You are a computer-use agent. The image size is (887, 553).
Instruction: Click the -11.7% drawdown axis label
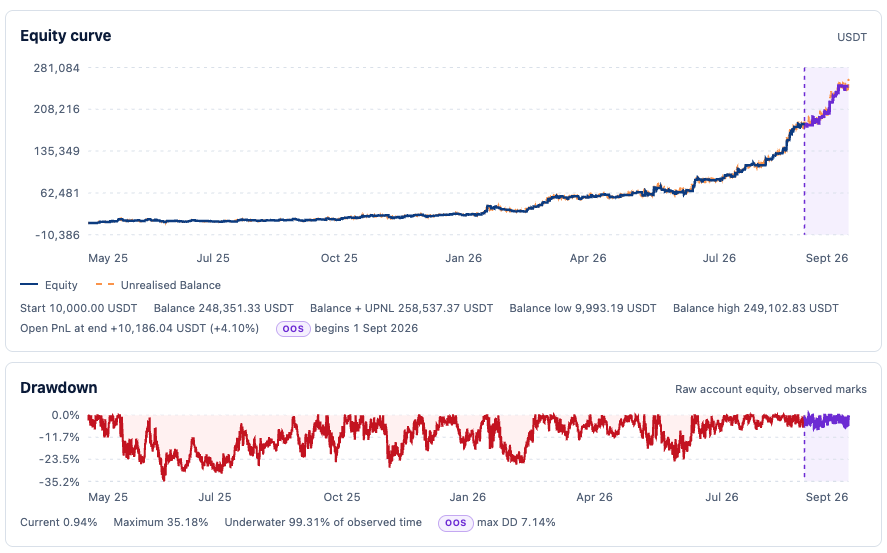coord(59,437)
